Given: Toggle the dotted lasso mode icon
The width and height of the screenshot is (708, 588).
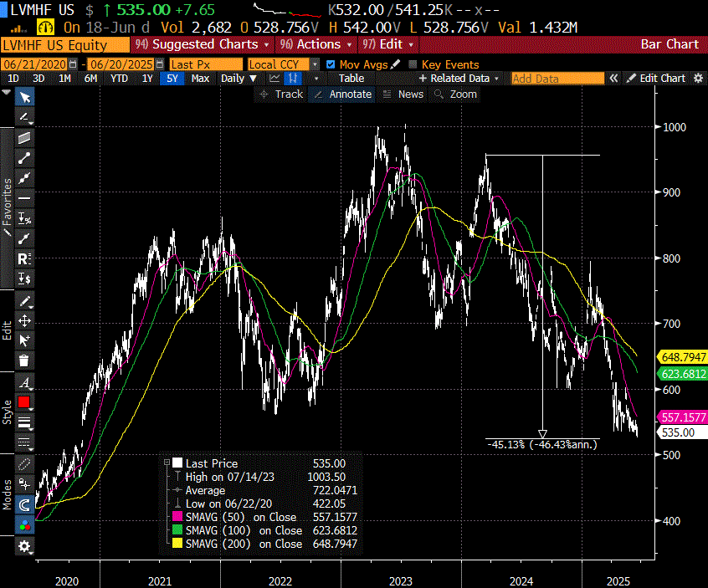Looking at the screenshot, I should (x=24, y=464).
